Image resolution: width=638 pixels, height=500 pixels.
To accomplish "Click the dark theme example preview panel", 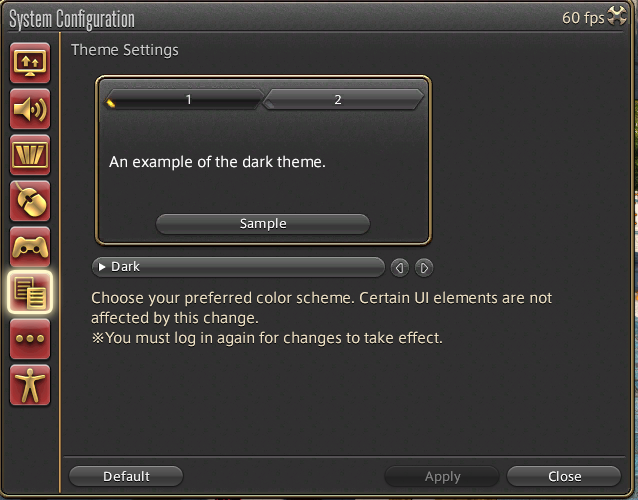I will pyautogui.click(x=263, y=160).
